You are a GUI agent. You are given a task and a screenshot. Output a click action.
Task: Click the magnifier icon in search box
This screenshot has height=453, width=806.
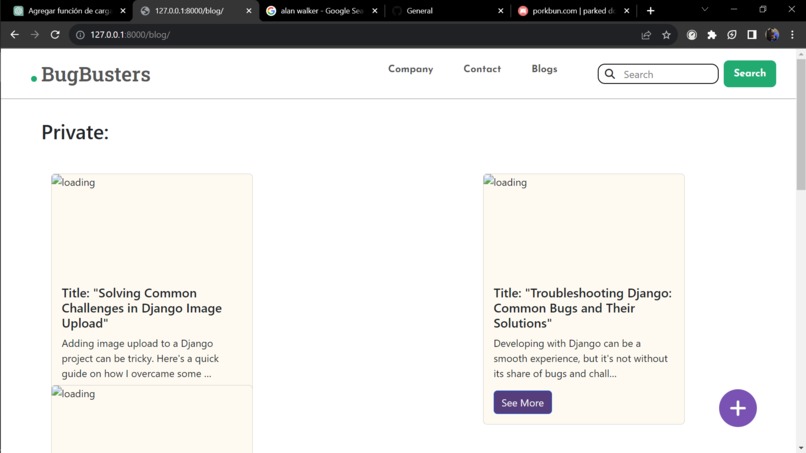coord(610,74)
